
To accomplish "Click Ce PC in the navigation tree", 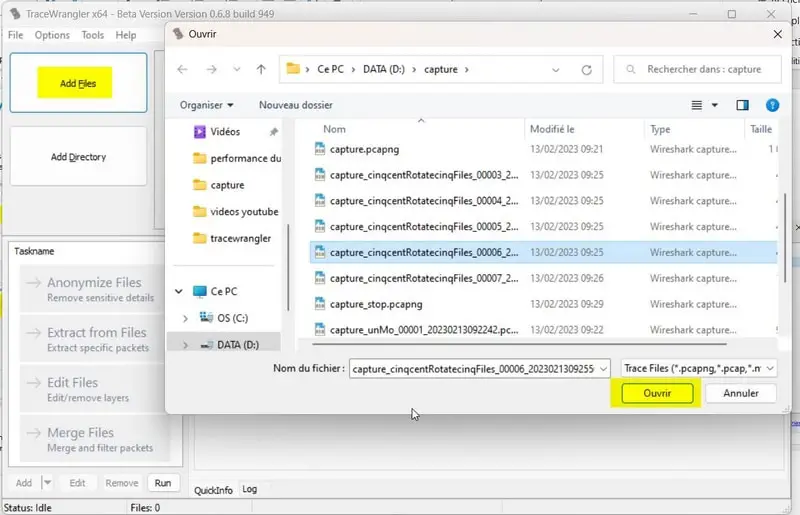I will tap(215, 291).
